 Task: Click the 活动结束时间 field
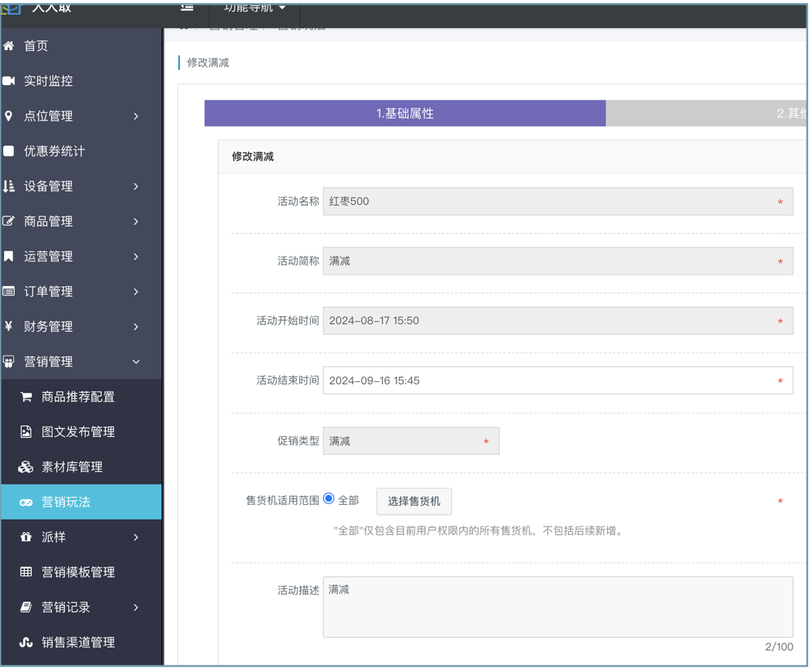click(x=558, y=380)
